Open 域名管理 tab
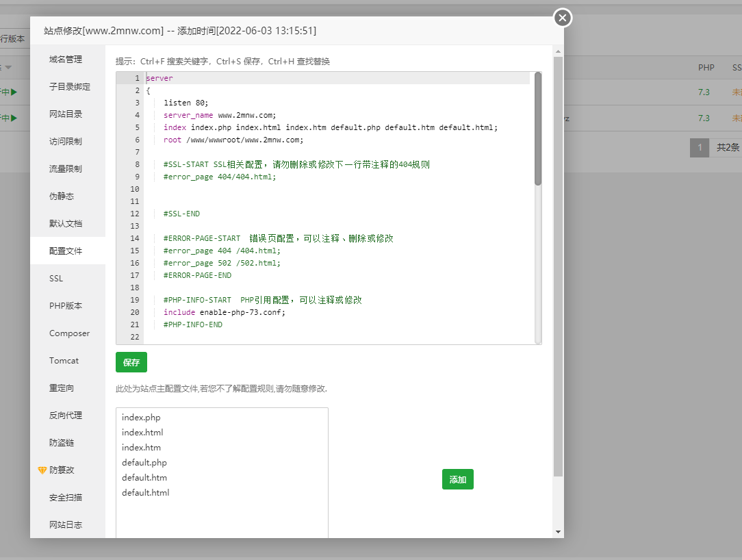The image size is (742, 560). pyautogui.click(x=68, y=59)
